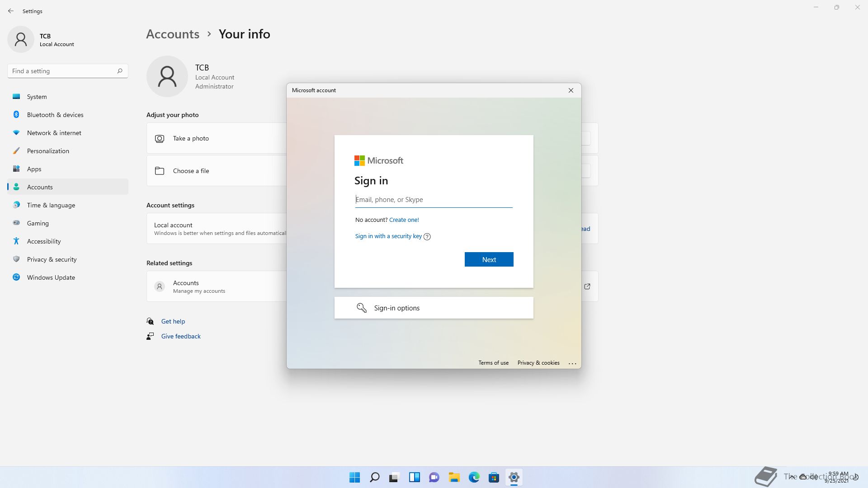Open Accessibility category
868x488 pixels.
click(68, 241)
